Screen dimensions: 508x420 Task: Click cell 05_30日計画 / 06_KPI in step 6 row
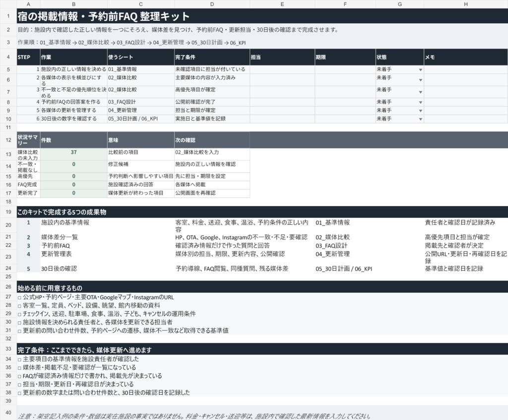pyautogui.click(x=140, y=119)
